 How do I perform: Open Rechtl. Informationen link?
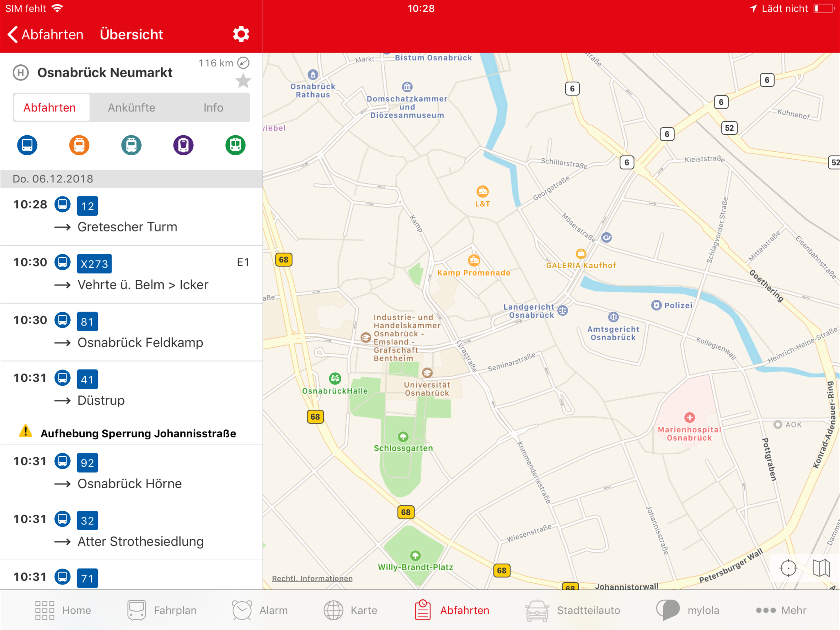312,578
